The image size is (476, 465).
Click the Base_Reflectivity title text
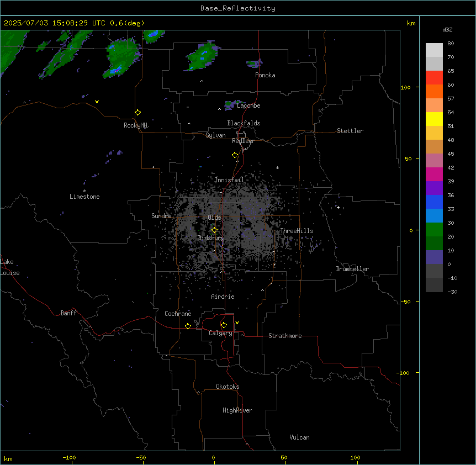tap(238, 8)
